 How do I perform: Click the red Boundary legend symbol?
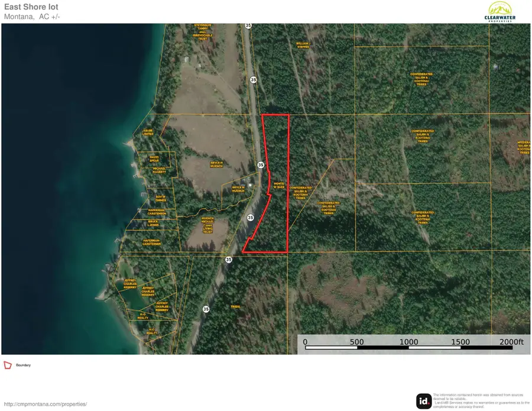pyautogui.click(x=8, y=365)
